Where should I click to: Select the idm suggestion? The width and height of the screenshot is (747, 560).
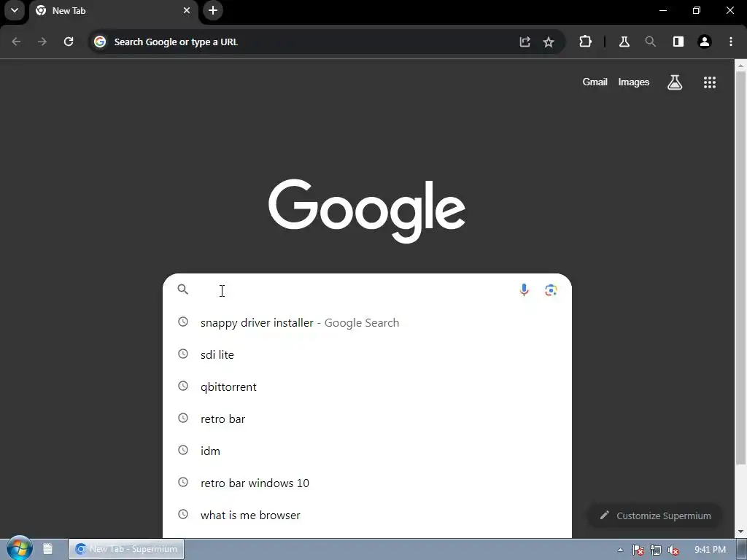pos(367,451)
